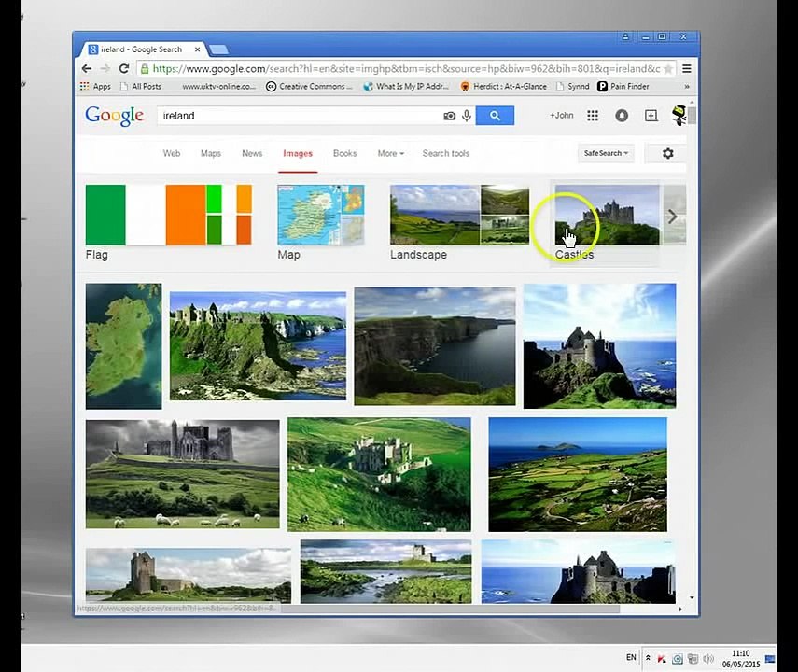Image resolution: width=798 pixels, height=672 pixels.
Task: Click in the search box containing ireland
Action: [x=301, y=116]
